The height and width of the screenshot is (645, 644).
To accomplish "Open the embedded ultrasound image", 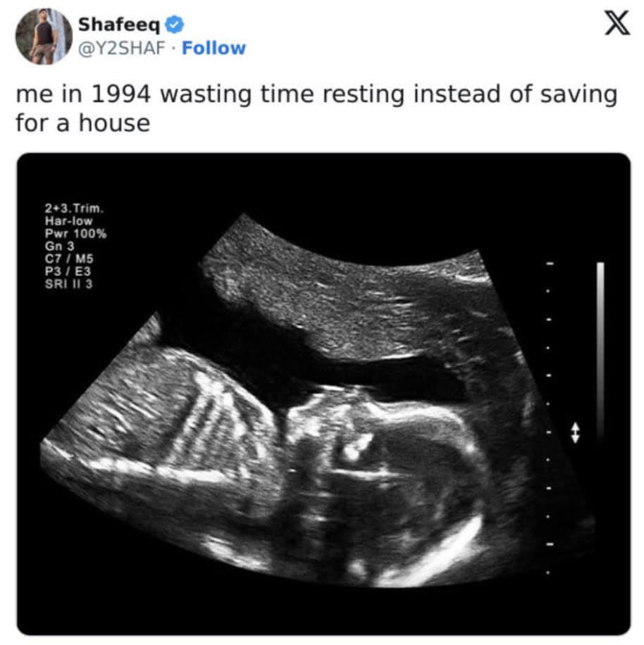I will click(x=323, y=394).
